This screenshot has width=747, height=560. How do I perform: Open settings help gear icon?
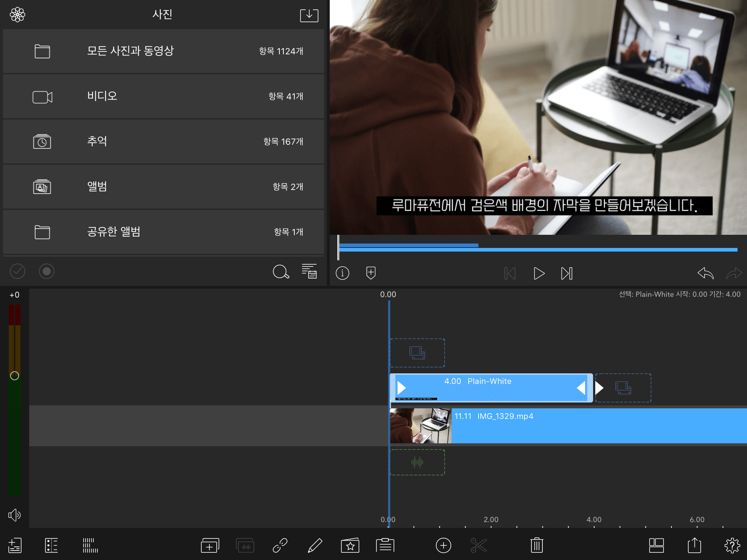pyautogui.click(x=732, y=545)
